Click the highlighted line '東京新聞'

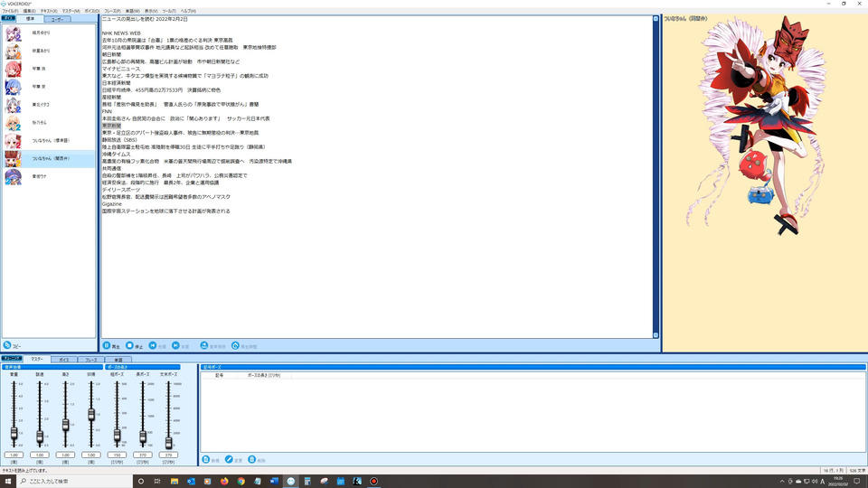point(111,126)
